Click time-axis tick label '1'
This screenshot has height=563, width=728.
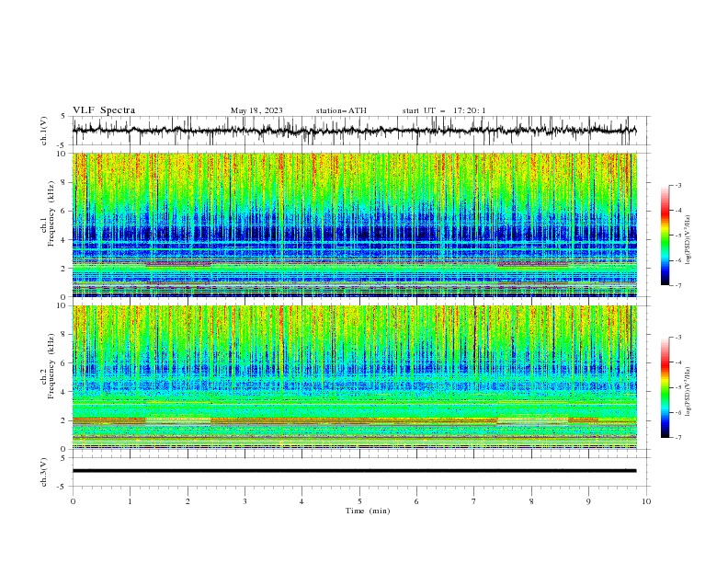pos(130,501)
